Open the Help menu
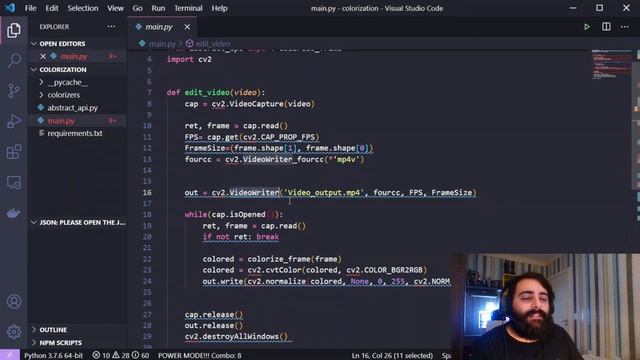 pyautogui.click(x=219, y=8)
